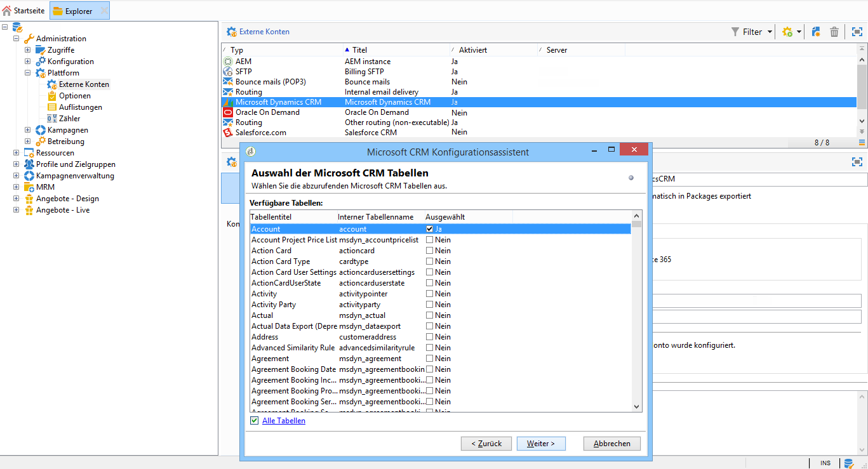Screen dimensions: 868x469
Task: Select Auflistungen tree item
Action: [x=81, y=107]
